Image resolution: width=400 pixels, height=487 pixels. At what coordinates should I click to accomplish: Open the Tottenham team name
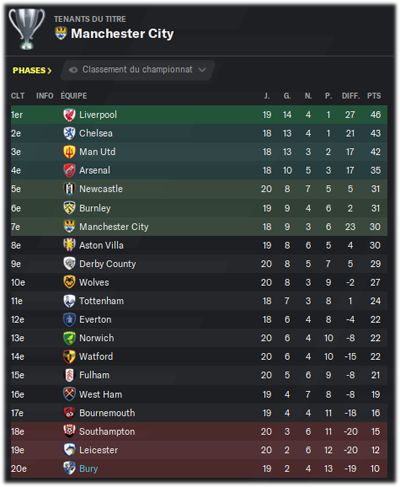click(x=101, y=301)
